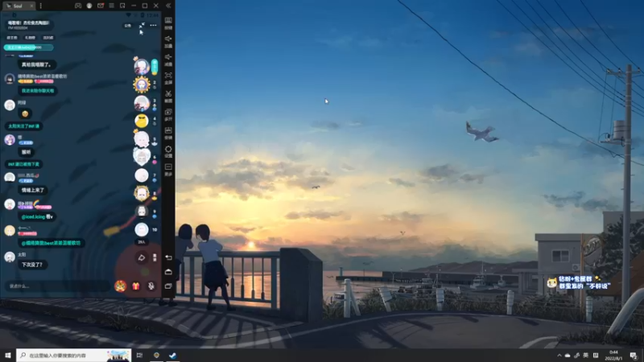The height and width of the screenshot is (362, 644).
Task: Open seat 10 user avatar
Action: (x=142, y=229)
